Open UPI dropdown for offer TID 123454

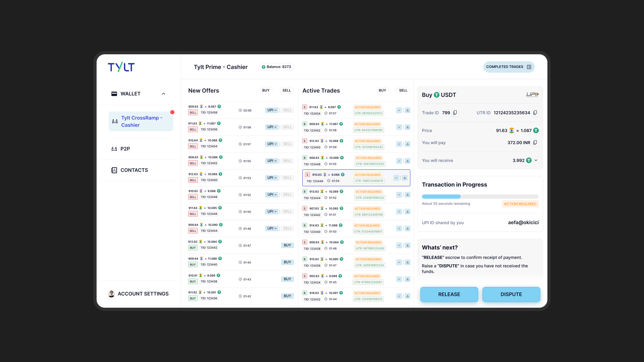pyautogui.click(x=272, y=144)
